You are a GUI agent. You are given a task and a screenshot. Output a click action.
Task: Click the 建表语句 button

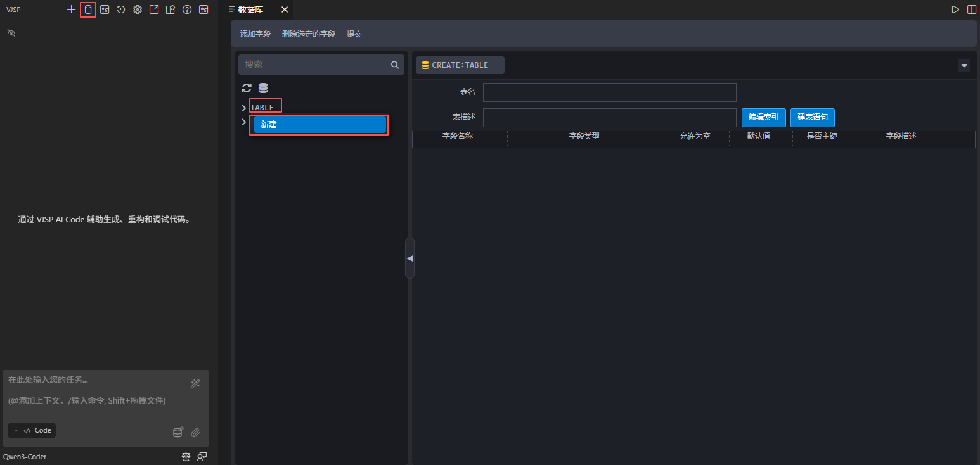click(812, 118)
